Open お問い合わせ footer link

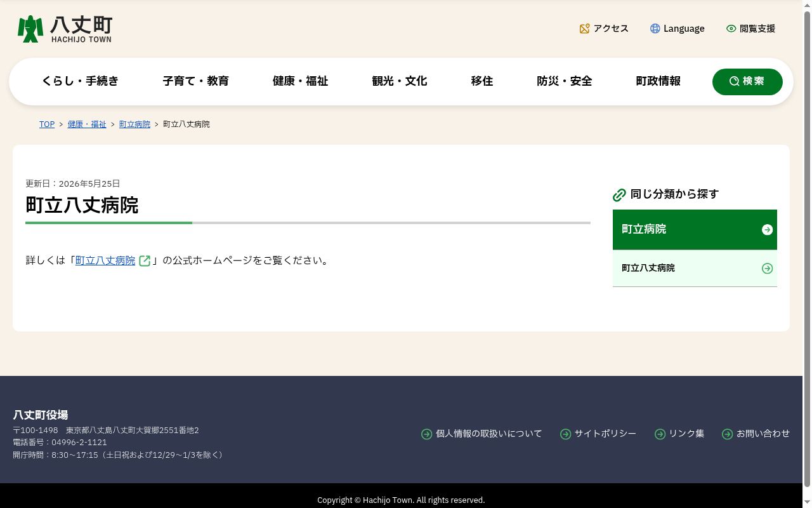(763, 434)
